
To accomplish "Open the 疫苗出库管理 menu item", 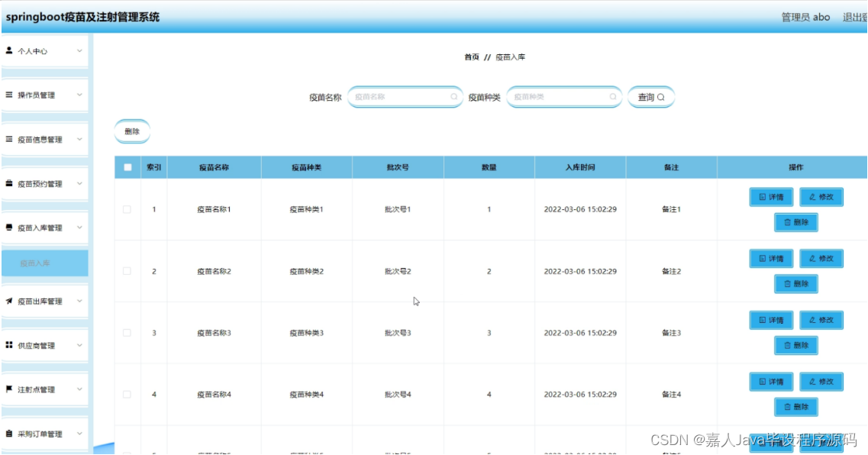I will [45, 301].
